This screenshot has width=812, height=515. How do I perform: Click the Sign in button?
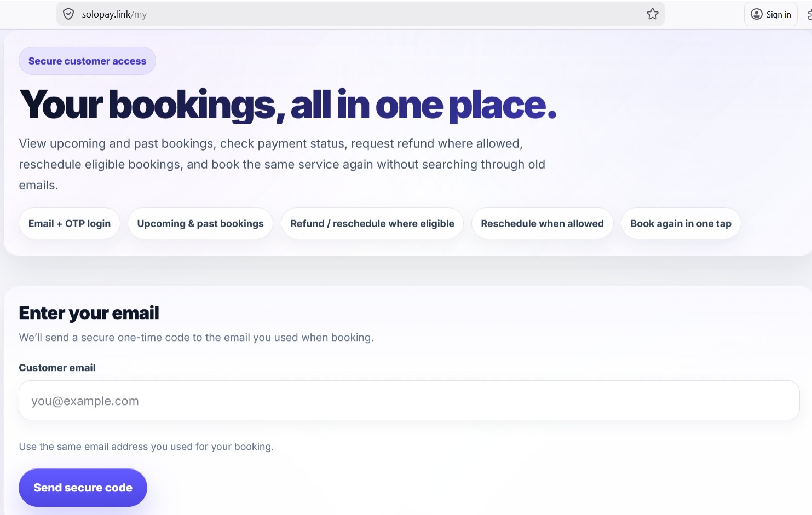[770, 14]
